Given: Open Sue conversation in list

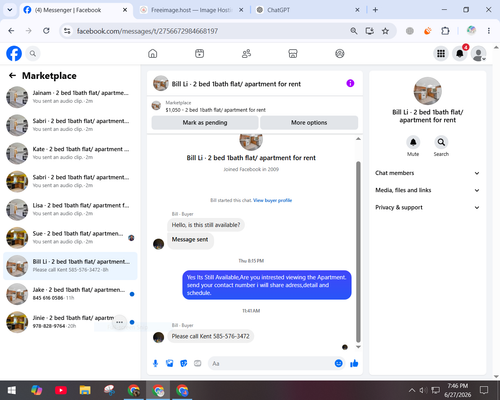Looking at the screenshot, I should click(70, 238).
